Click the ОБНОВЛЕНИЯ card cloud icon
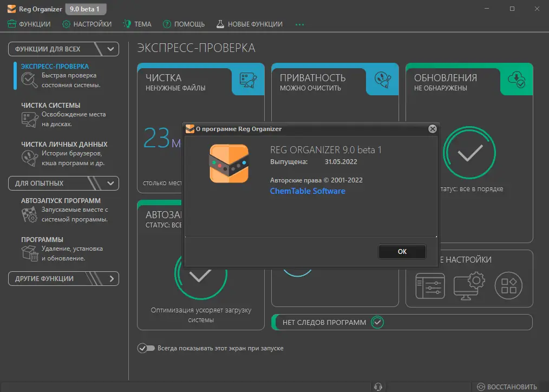 click(517, 80)
